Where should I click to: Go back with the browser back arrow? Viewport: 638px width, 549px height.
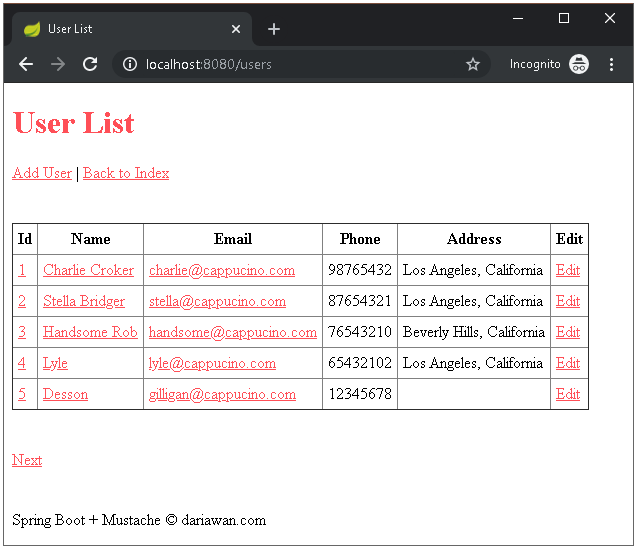pyautogui.click(x=26, y=64)
